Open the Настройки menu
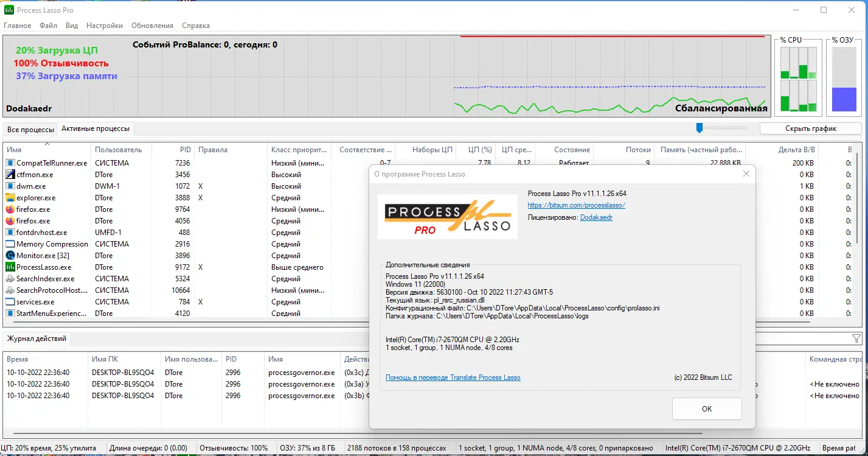Image resolution: width=868 pixels, height=456 pixels. (x=104, y=26)
